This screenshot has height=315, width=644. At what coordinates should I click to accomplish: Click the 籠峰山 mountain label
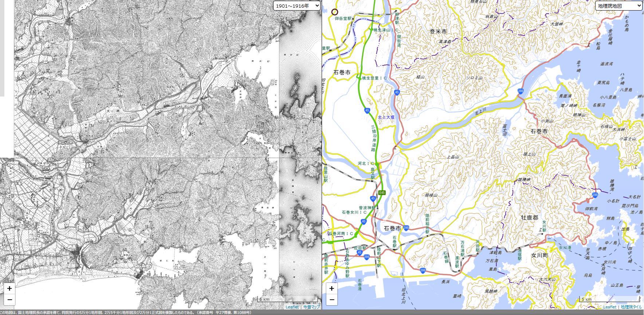pos(431,195)
